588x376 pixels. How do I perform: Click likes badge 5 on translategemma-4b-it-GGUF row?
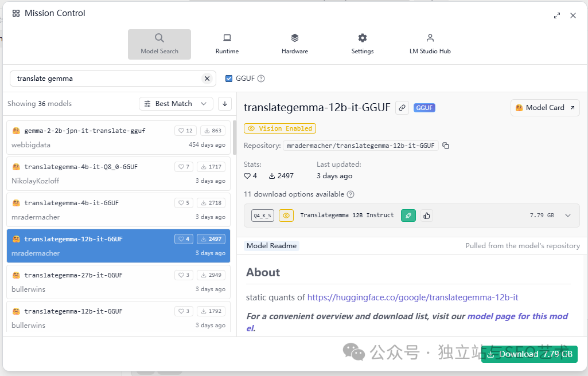pyautogui.click(x=184, y=202)
